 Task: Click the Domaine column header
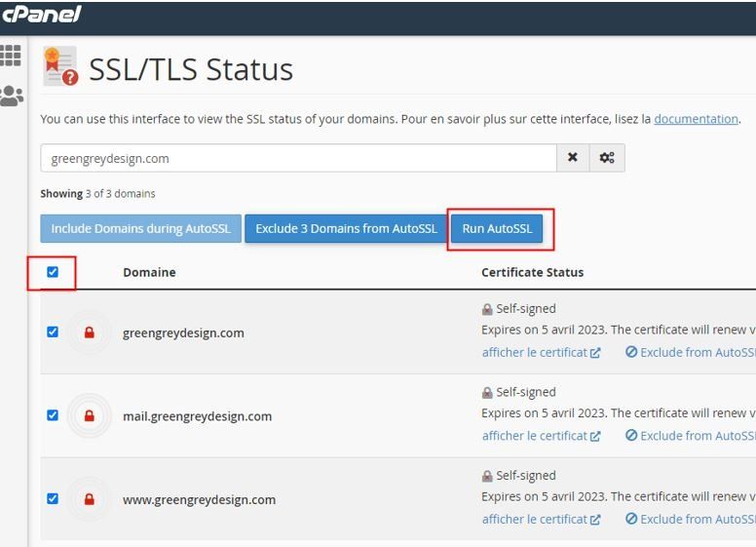coord(149,273)
